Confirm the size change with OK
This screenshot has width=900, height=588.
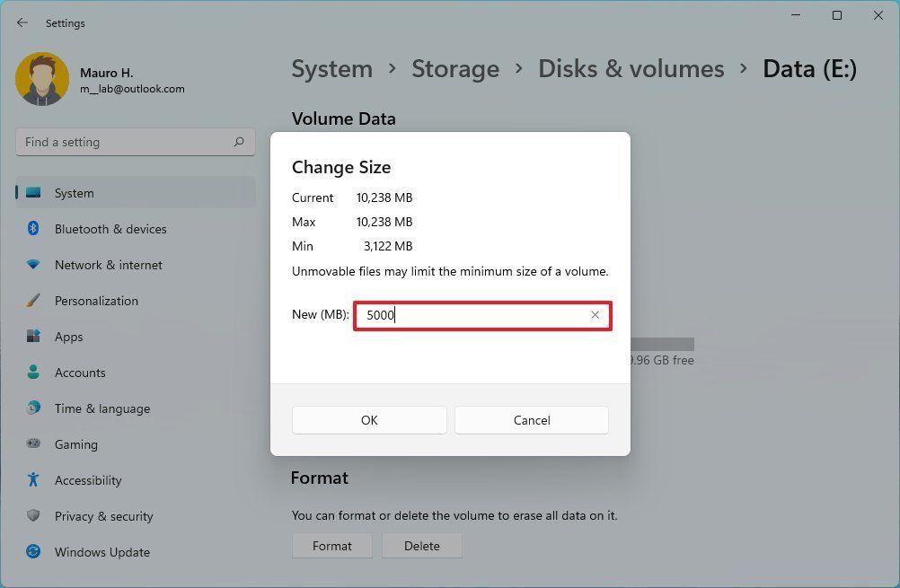pos(369,420)
